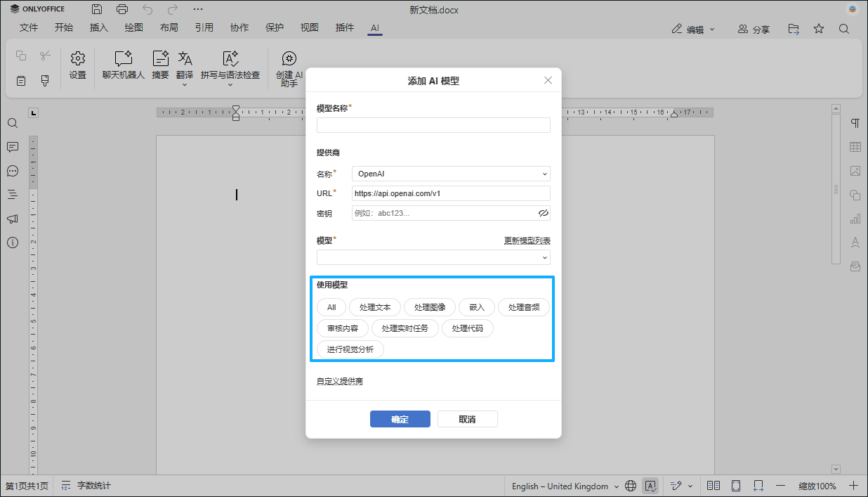Enable the 处理图像 model capability
The width and height of the screenshot is (868, 497).
click(x=430, y=307)
